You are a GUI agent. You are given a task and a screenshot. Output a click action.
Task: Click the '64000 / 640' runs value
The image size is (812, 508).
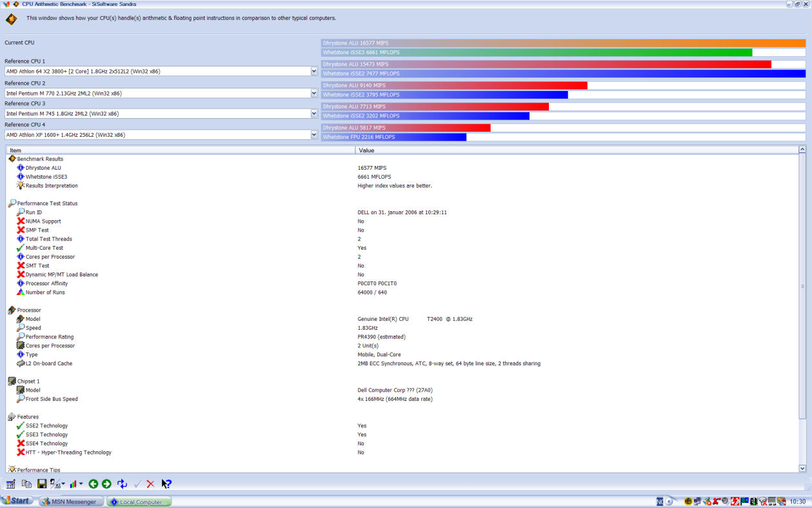point(372,292)
